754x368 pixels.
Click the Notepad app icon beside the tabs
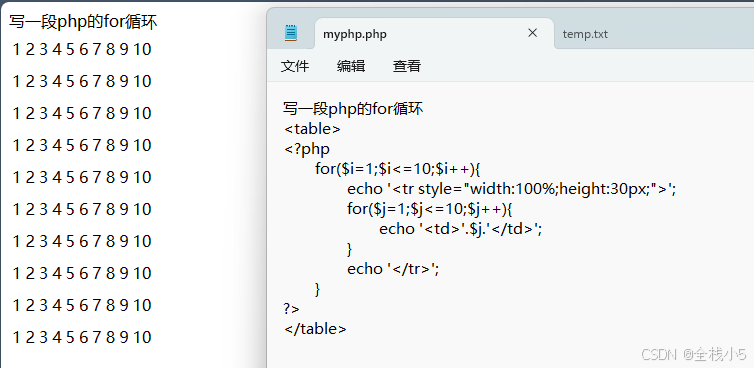291,33
